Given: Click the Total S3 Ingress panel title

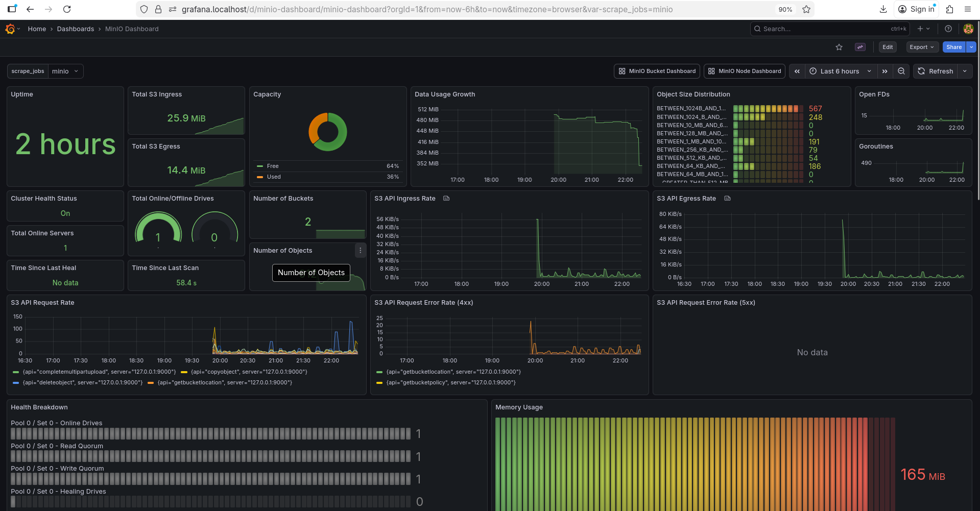Looking at the screenshot, I should coord(157,94).
